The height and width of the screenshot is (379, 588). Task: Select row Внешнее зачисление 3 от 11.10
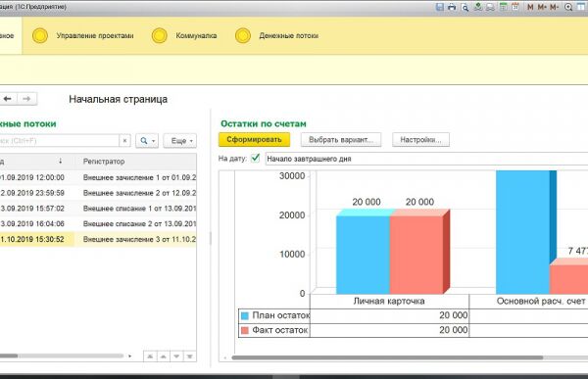[x=98, y=239]
